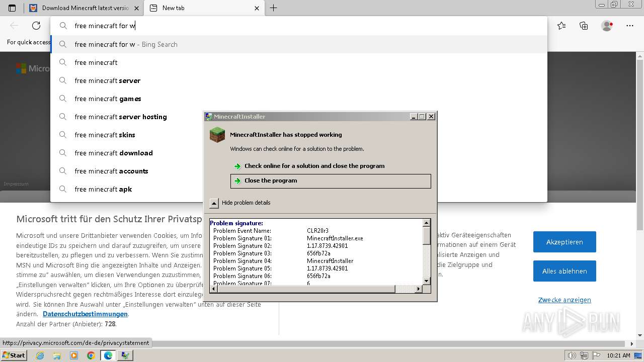Click the Minecraft grass block icon in dialog
This screenshot has width=644, height=362.
(x=217, y=135)
